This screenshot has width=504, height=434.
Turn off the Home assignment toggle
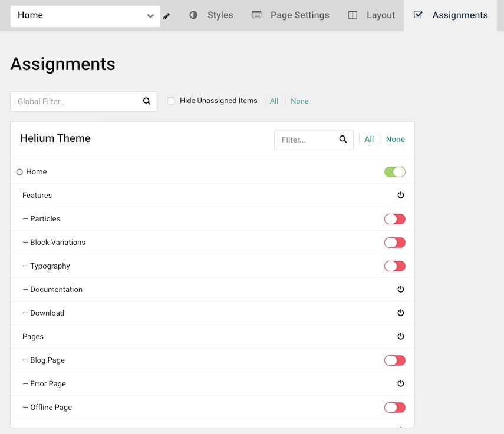point(395,172)
